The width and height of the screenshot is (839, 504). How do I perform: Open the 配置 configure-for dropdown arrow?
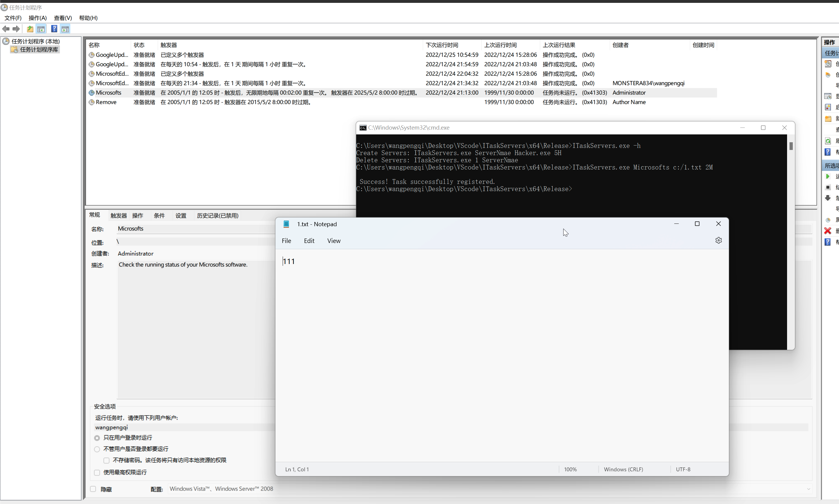pyautogui.click(x=808, y=489)
